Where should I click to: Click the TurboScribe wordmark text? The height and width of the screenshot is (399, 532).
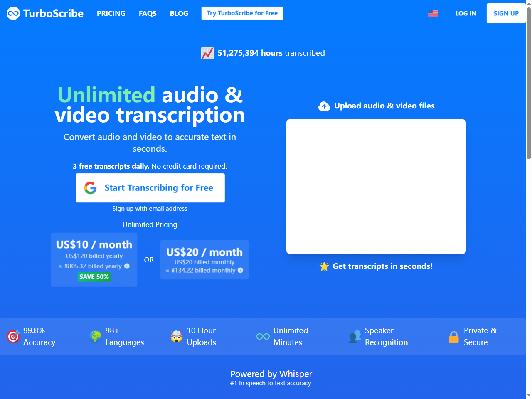coord(53,13)
